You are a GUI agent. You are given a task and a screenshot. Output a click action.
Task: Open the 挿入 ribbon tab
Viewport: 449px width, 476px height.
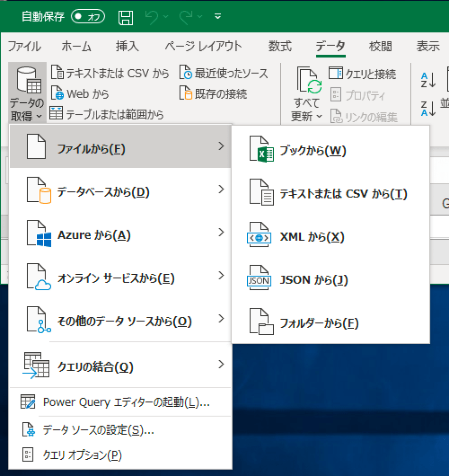click(x=127, y=46)
